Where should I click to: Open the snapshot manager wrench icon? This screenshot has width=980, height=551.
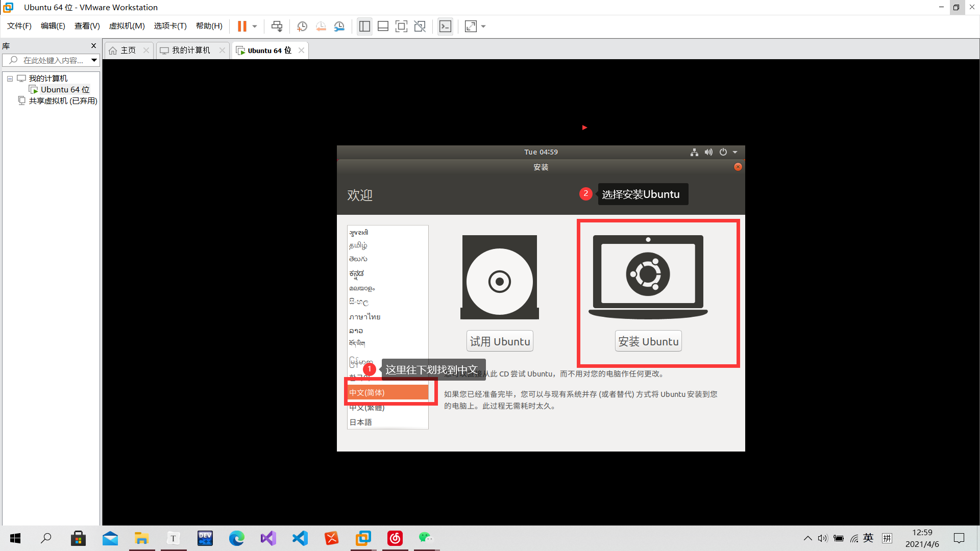(x=339, y=27)
